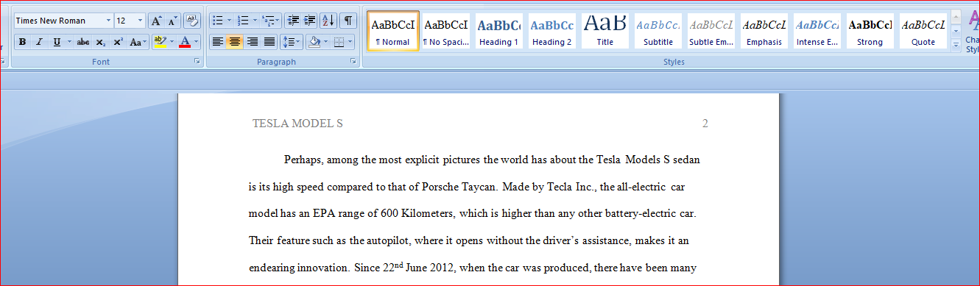This screenshot has height=286, width=980.
Task: Open borders dropdown arrow
Action: point(350,42)
